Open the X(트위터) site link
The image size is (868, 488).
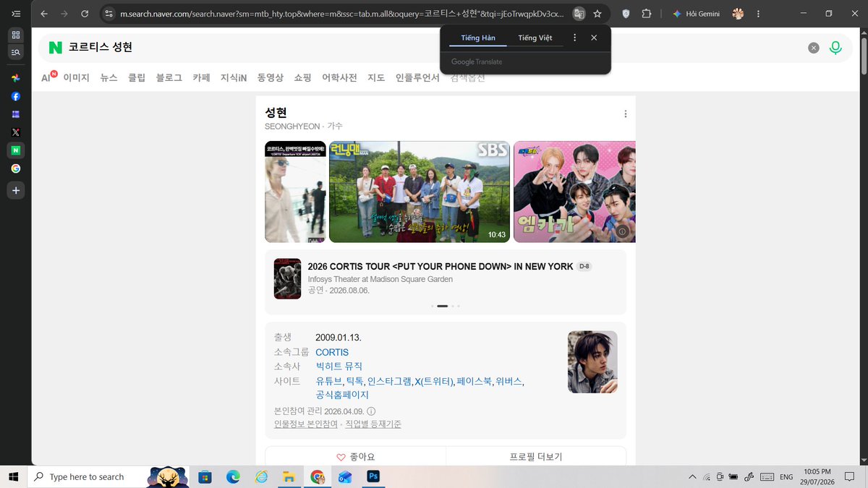tap(434, 381)
